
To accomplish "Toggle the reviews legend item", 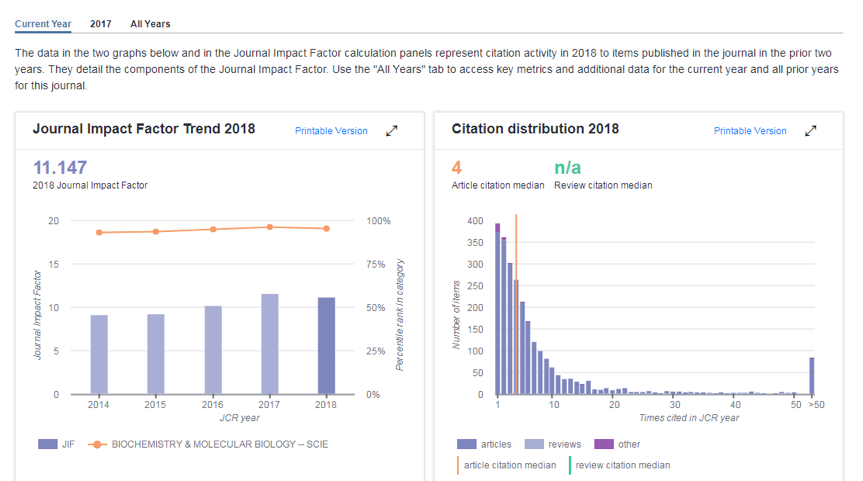I will [552, 444].
